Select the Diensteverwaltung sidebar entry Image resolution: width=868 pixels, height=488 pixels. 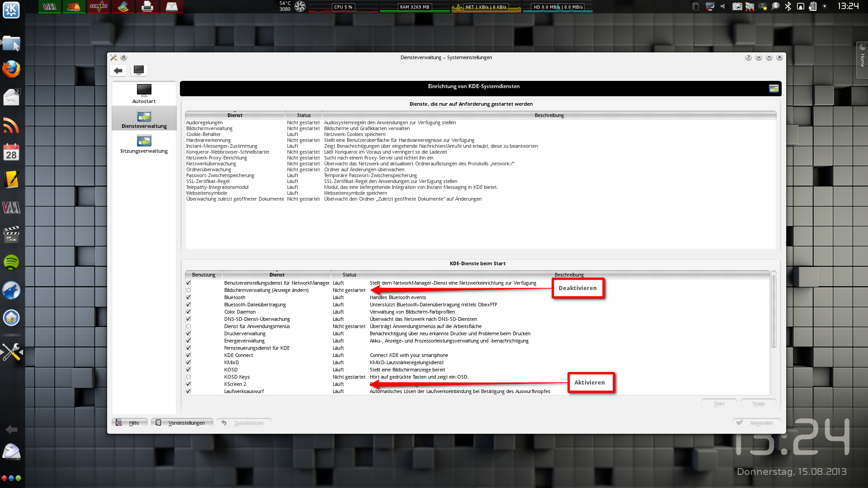click(x=144, y=119)
